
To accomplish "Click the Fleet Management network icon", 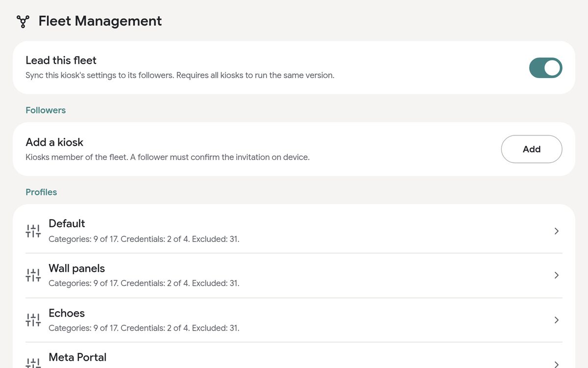I will pos(23,21).
